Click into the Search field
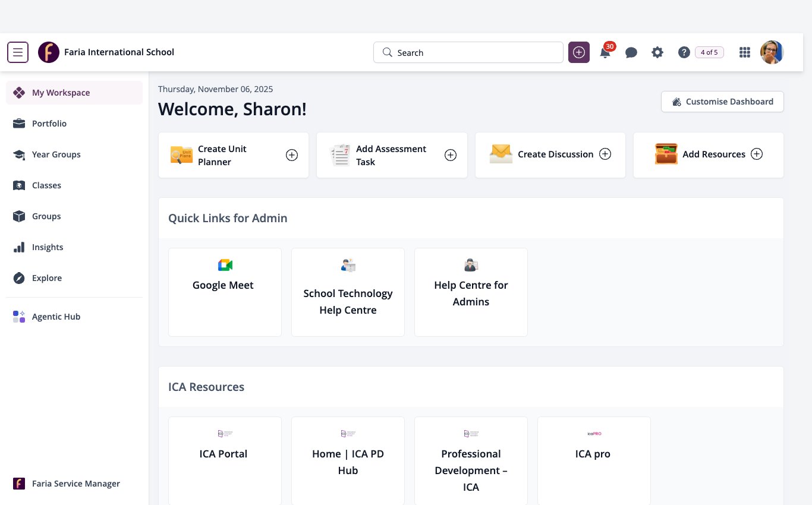This screenshot has width=812, height=505. (468, 52)
